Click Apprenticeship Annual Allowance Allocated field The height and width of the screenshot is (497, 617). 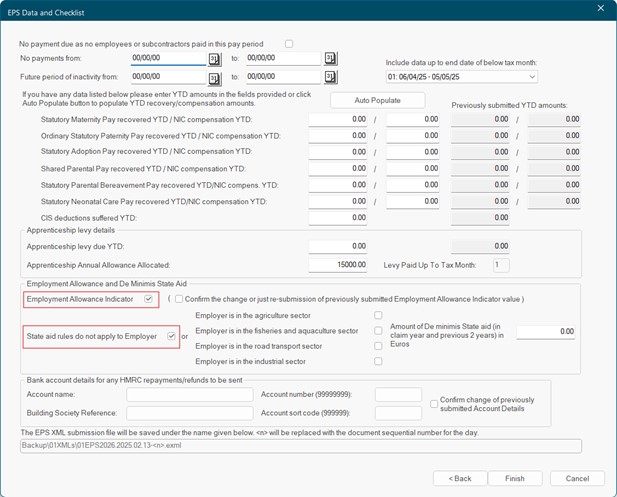338,265
